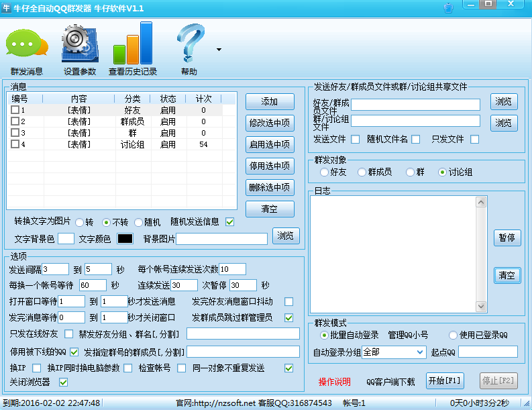Click the 好友/群成员文件 input field
The image size is (532, 410).
416,105
